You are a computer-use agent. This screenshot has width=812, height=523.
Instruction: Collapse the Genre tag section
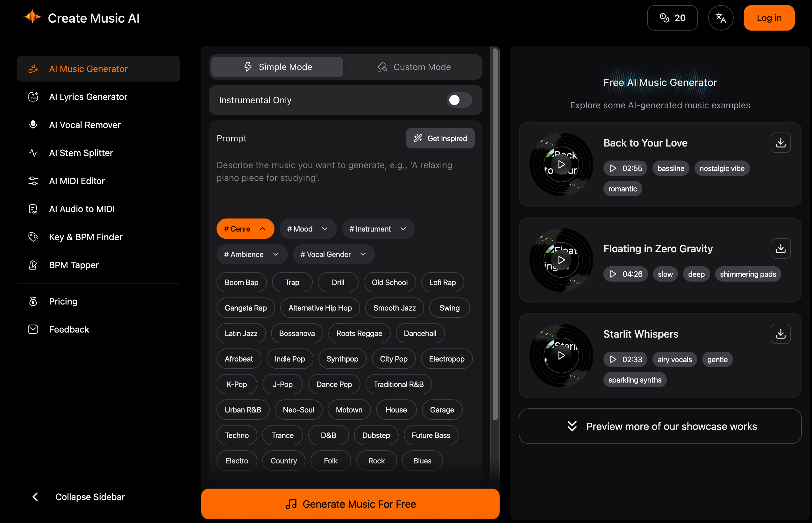point(245,229)
